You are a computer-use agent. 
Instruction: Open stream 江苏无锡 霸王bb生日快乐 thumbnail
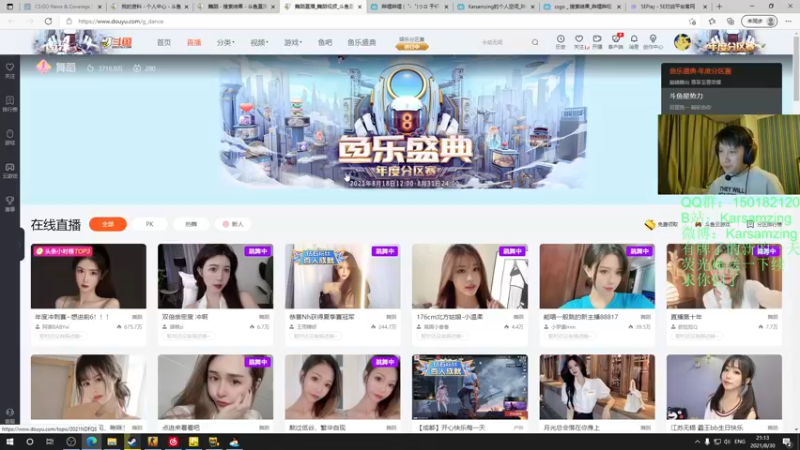pyautogui.click(x=724, y=387)
